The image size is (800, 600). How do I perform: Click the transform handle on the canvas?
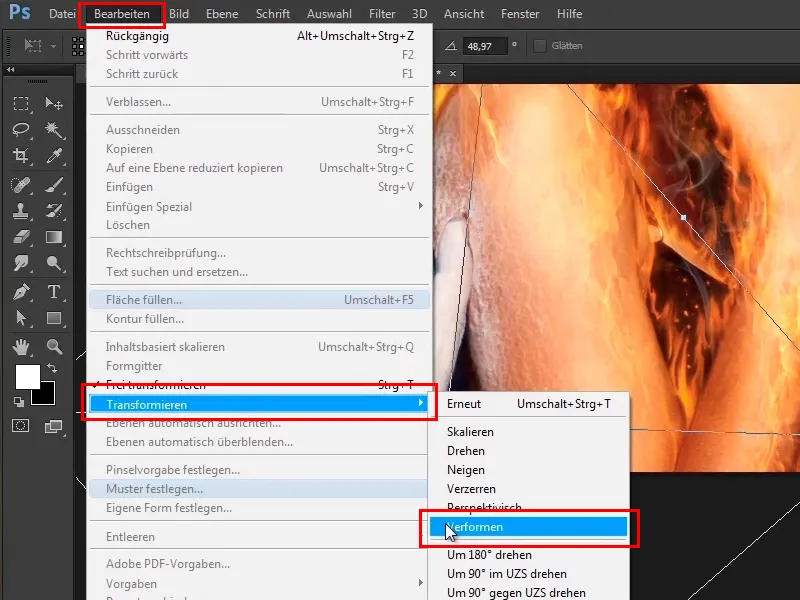[684, 217]
